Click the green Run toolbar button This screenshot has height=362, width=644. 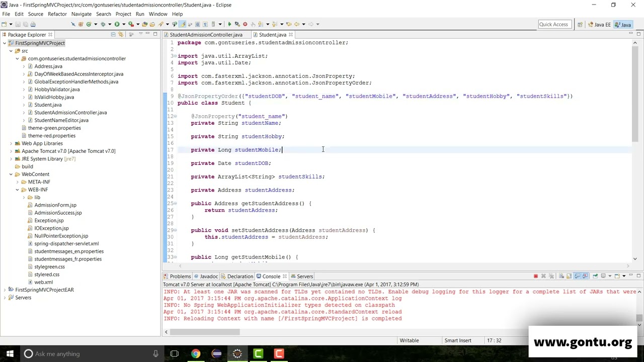pos(117,24)
